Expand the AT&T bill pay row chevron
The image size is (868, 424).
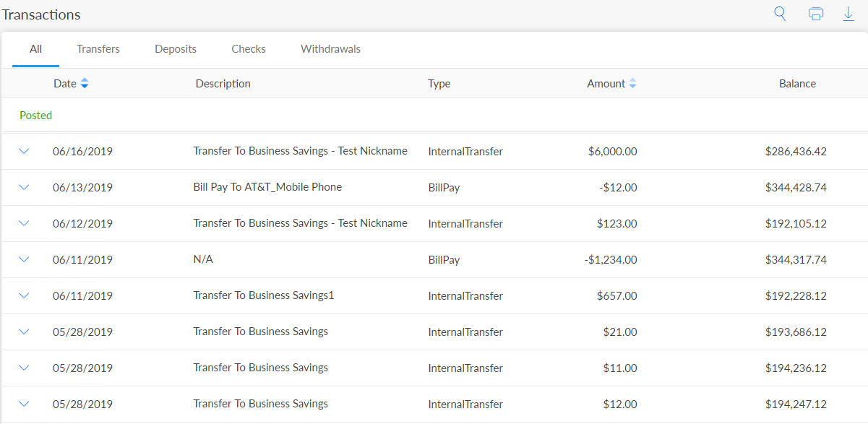tap(24, 187)
